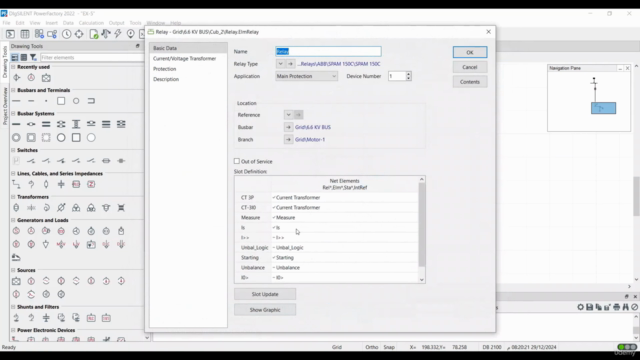Viewport: 640px width, 360px height.
Task: Click the floppy save icon in output window toolbar
Action: pyautogui.click(x=589, y=307)
